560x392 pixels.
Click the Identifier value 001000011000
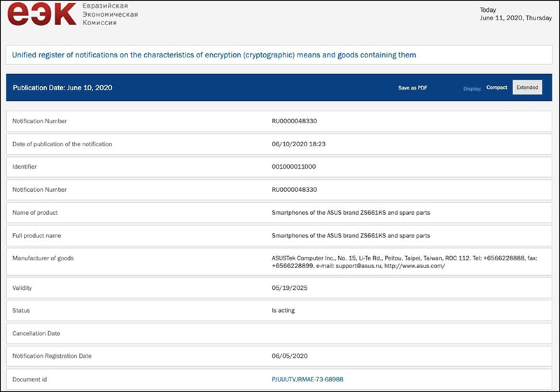click(x=293, y=167)
